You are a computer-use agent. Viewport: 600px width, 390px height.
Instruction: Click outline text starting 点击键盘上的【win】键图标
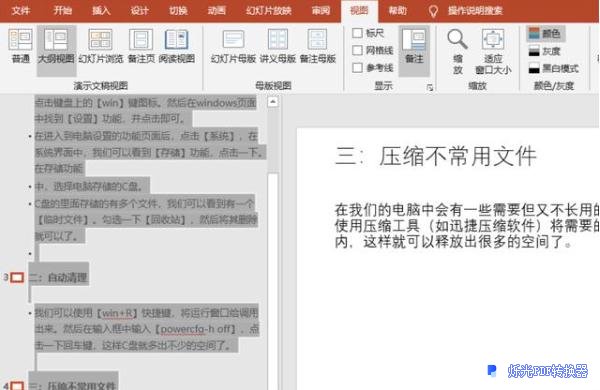click(x=145, y=111)
